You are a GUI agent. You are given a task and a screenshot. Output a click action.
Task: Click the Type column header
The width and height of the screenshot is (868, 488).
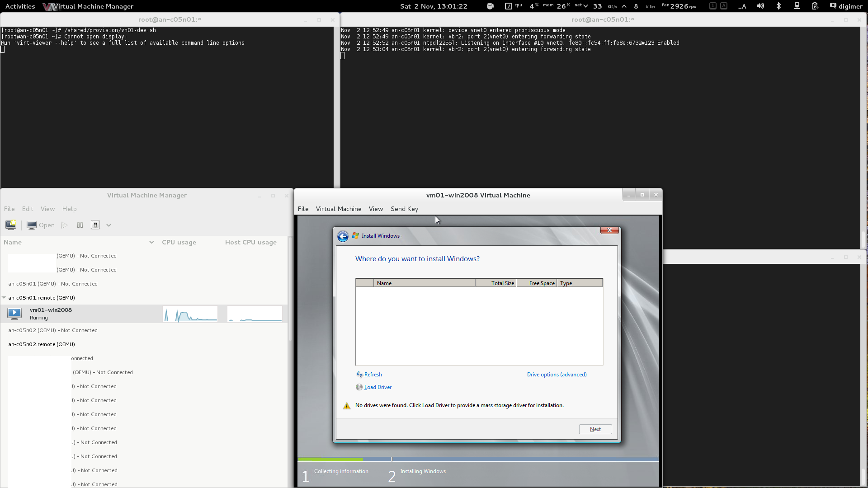coord(580,283)
